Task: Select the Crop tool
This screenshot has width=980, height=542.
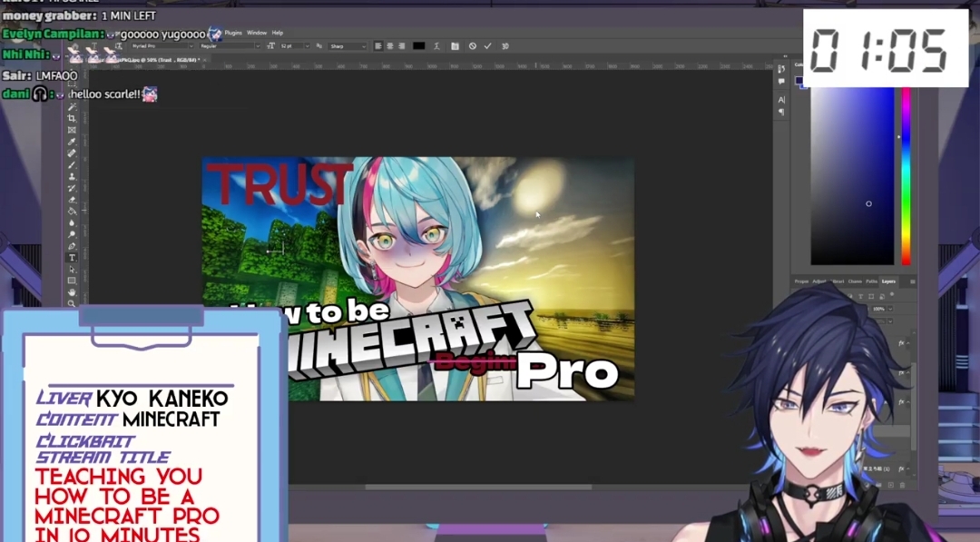Action: coord(72,118)
